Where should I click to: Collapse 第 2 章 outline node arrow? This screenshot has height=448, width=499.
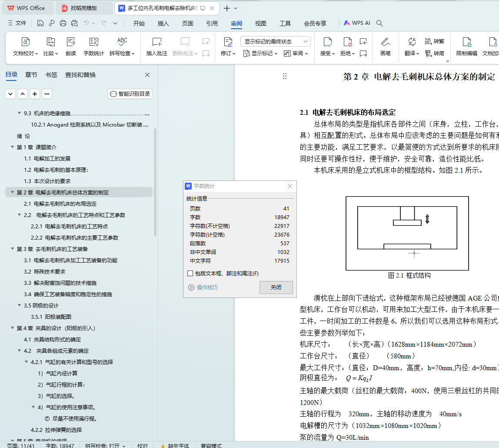(x=12, y=192)
